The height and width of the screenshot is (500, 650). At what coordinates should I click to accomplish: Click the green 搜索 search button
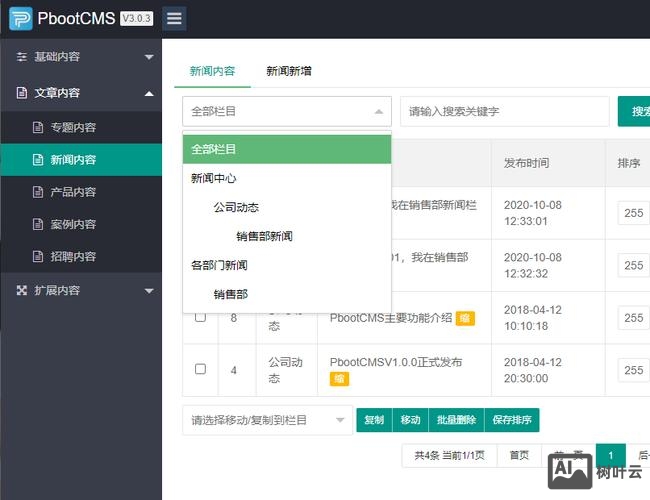point(634,111)
